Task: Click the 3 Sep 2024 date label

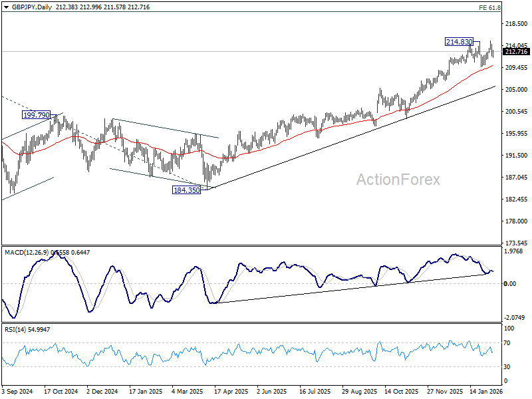Action: tap(17, 391)
